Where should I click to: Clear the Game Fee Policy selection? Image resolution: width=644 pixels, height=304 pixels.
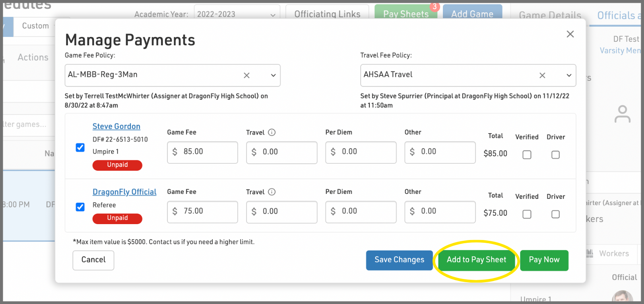click(x=246, y=76)
